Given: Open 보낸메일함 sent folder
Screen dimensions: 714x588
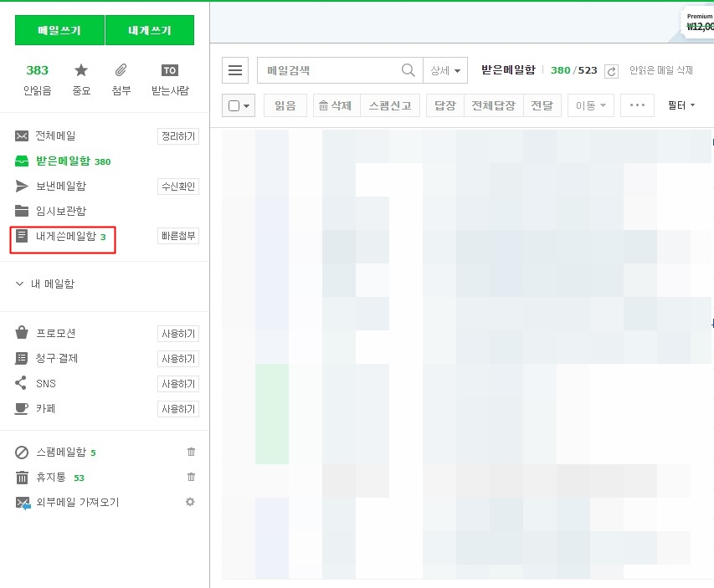Looking at the screenshot, I should (x=61, y=186).
